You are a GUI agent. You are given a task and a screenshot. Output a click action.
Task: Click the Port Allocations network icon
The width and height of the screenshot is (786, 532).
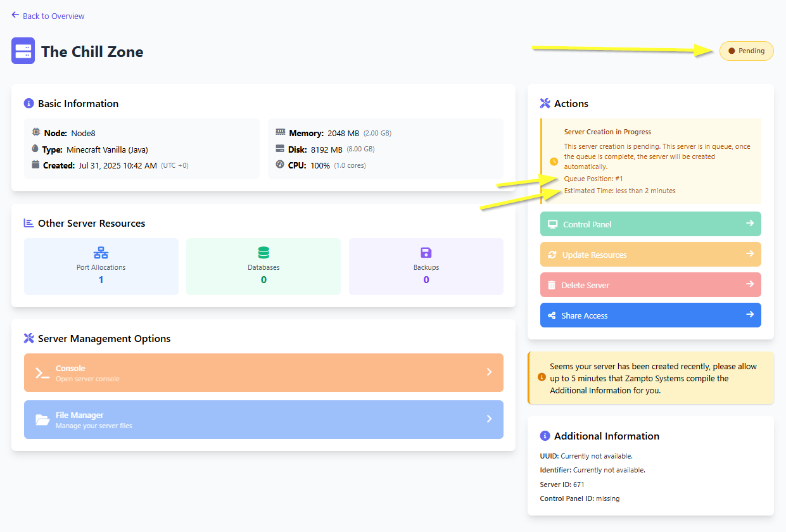click(101, 253)
